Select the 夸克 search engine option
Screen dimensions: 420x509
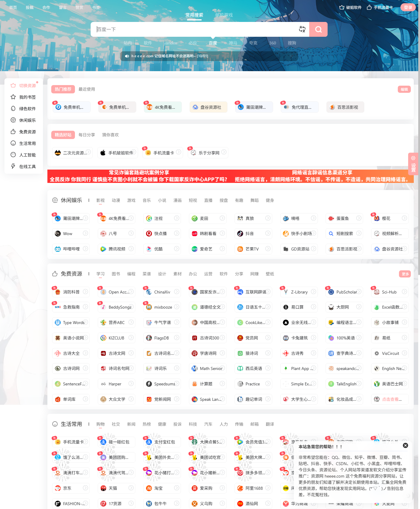coord(253,43)
